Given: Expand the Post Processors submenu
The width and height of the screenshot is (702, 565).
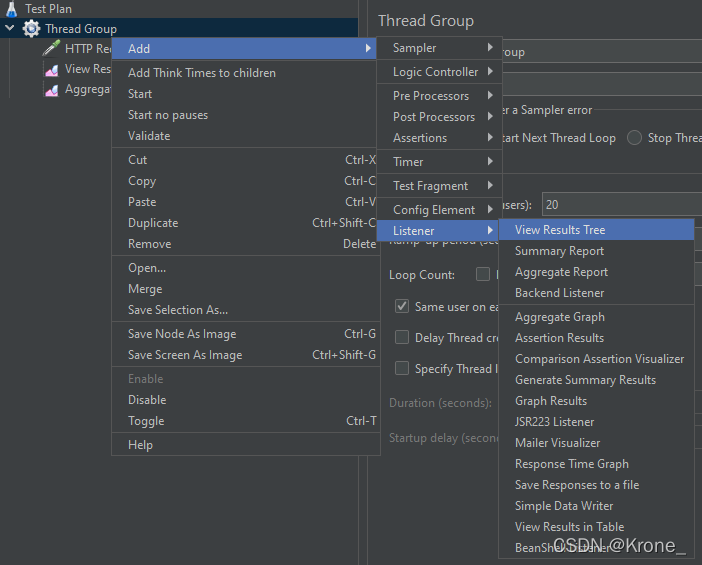Looking at the screenshot, I should (x=440, y=117).
